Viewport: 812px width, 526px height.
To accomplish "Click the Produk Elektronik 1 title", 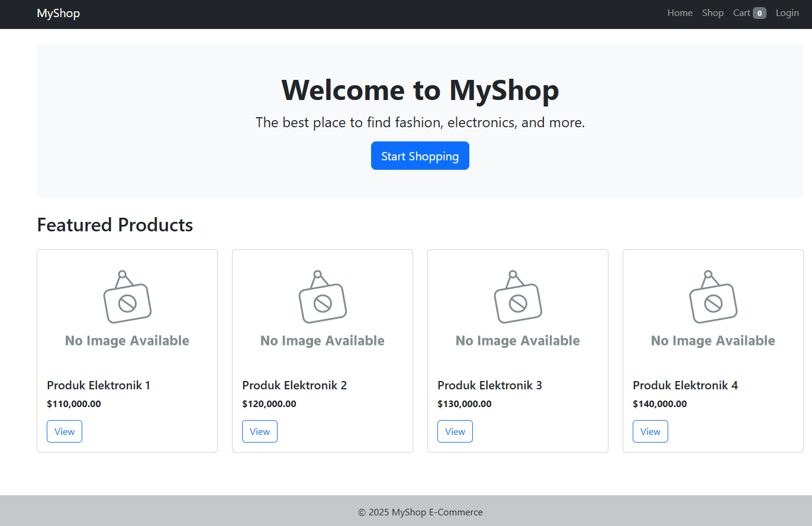I will tap(98, 385).
